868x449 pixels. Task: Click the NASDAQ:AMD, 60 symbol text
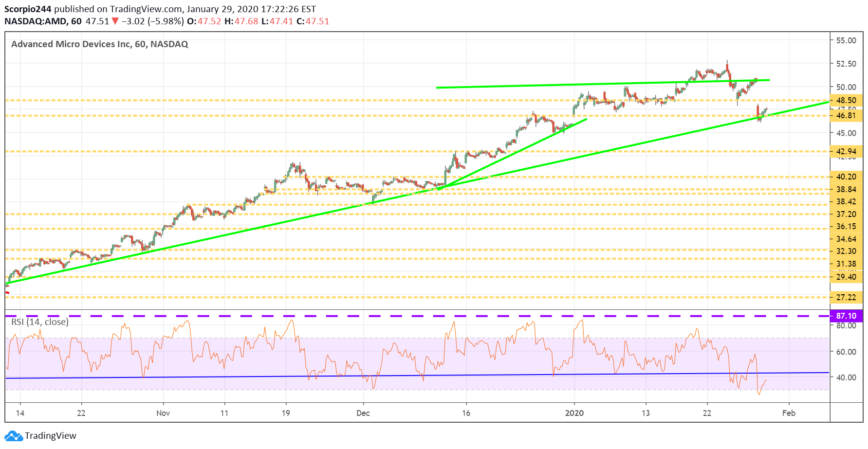43,21
